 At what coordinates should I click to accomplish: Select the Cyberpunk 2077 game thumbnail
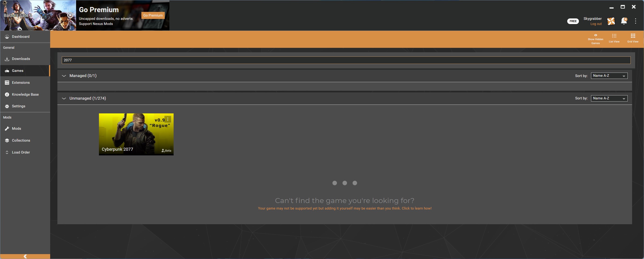coord(136,134)
